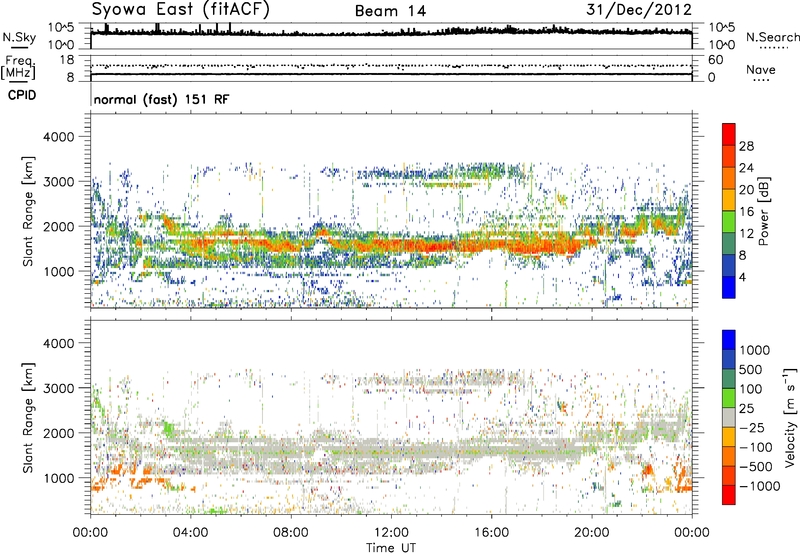This screenshot has width=800, height=554.
Task: Select positive "100" on velocity colorbar
Action: 751,389
